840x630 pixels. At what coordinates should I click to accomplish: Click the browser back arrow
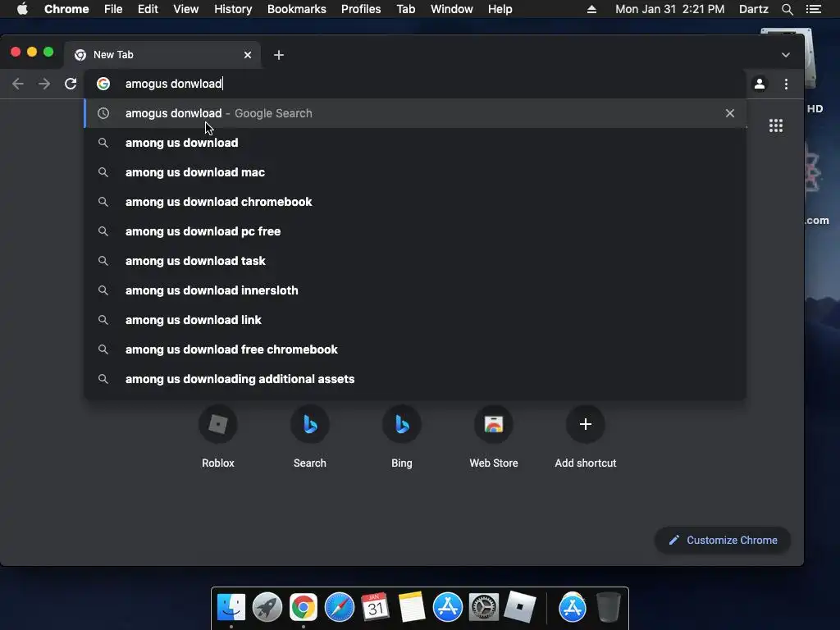(18, 84)
